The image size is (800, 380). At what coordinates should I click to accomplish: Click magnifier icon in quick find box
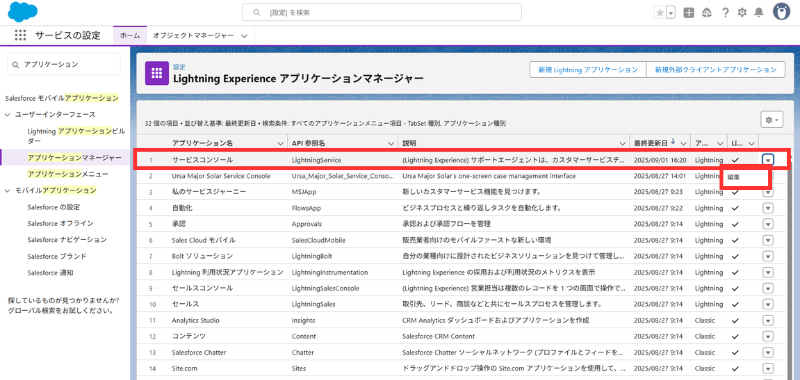point(16,64)
